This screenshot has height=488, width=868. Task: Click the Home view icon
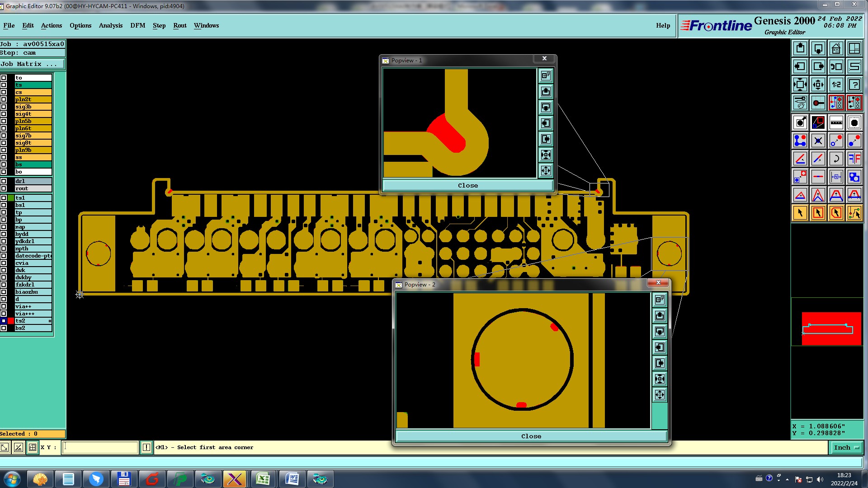click(836, 48)
